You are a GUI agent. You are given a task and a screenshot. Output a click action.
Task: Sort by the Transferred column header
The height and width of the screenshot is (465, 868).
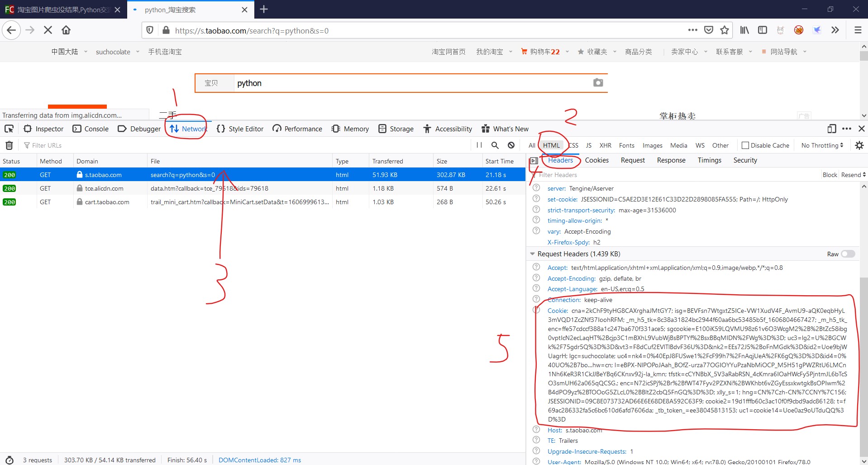[401, 161]
